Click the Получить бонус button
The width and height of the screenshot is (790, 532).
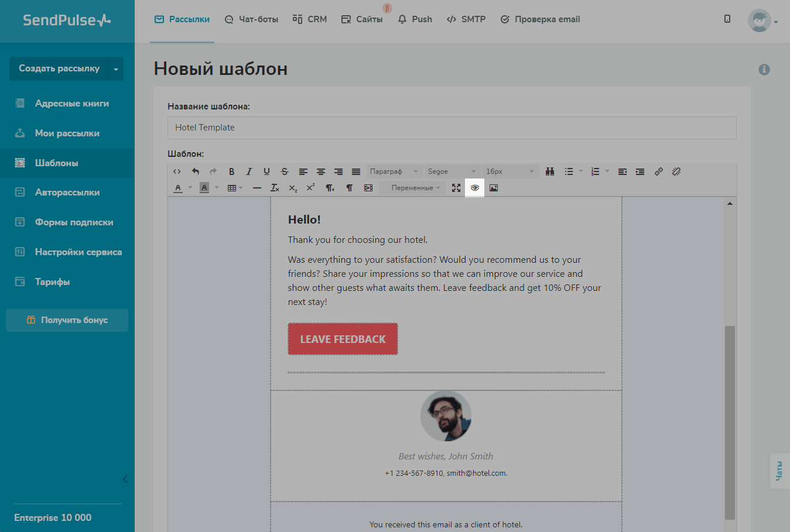click(x=67, y=320)
